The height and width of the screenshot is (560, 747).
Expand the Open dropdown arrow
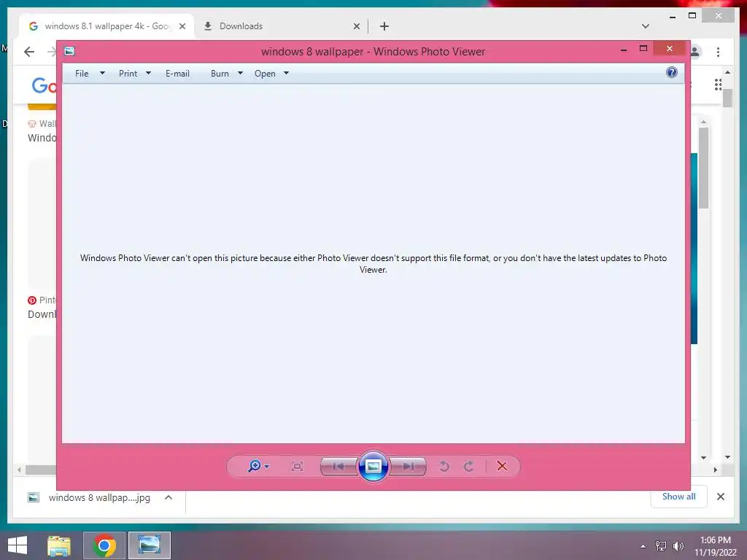[x=286, y=73]
